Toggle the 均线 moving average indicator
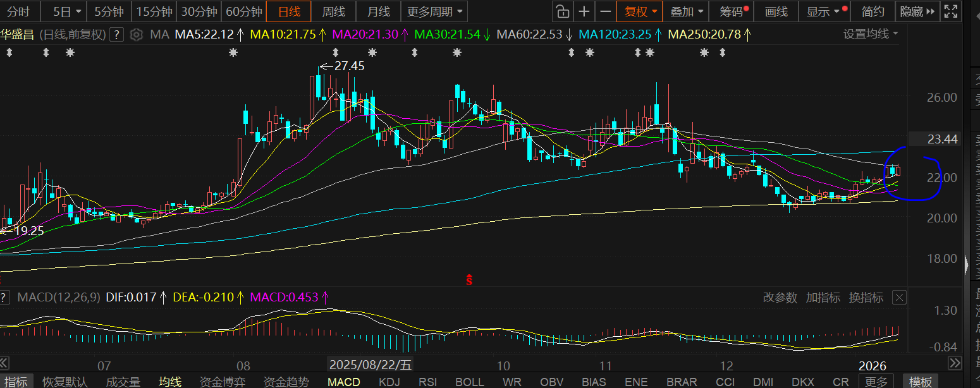 pos(169,382)
